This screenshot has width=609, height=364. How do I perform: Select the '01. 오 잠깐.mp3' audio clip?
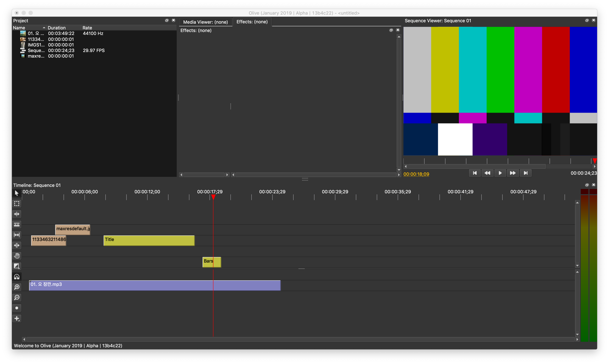click(155, 286)
